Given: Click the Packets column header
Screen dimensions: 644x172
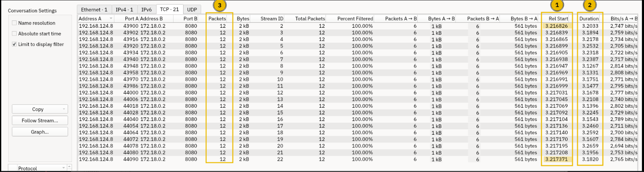Looking at the screenshot, I should coord(217,19).
